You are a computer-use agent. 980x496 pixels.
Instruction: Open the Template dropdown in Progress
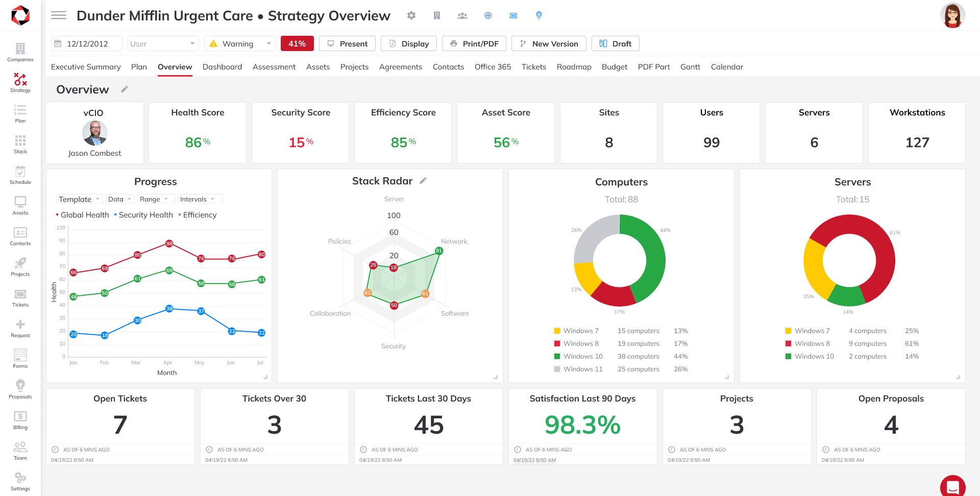pyautogui.click(x=79, y=199)
